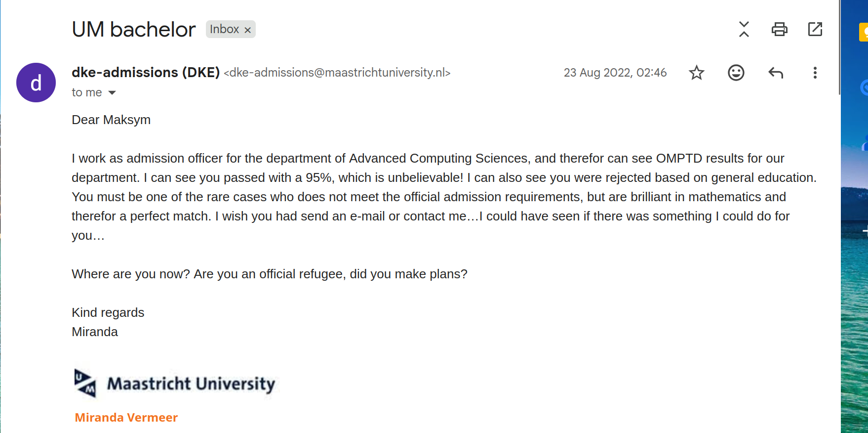Click the purple 'd' sender avatar

point(36,83)
